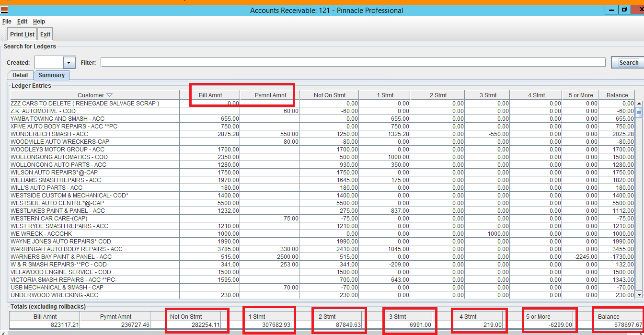Click the scroll down arrow of the ledger list
Image resolution: width=644 pixels, height=335 pixels.
point(639,295)
